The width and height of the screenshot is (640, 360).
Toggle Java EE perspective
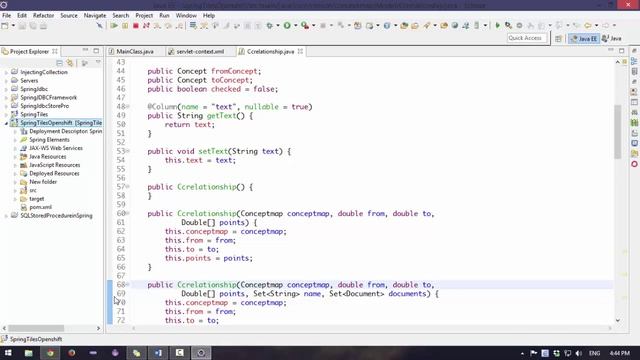tap(584, 38)
